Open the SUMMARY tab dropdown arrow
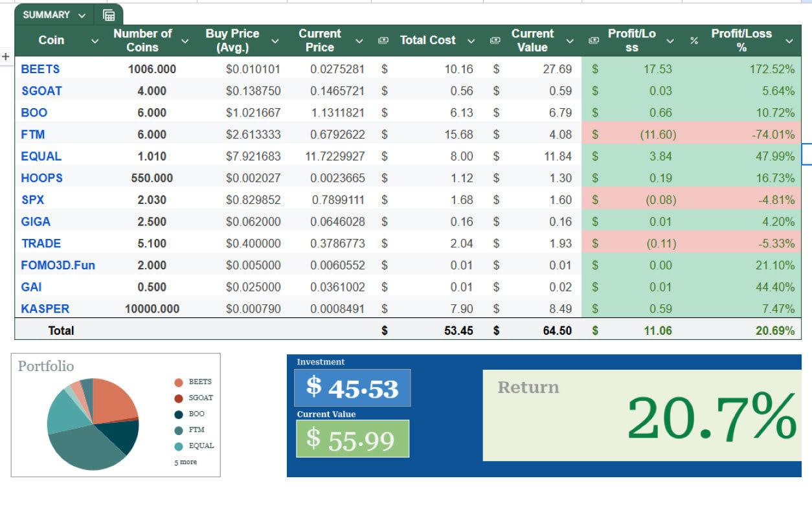812x518 pixels. coord(82,14)
